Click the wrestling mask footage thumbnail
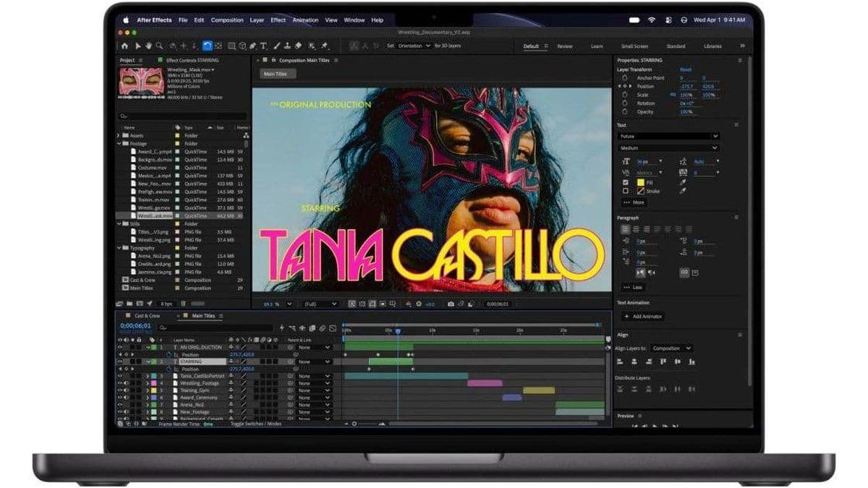Screen dimensions: 868x488 point(140,82)
